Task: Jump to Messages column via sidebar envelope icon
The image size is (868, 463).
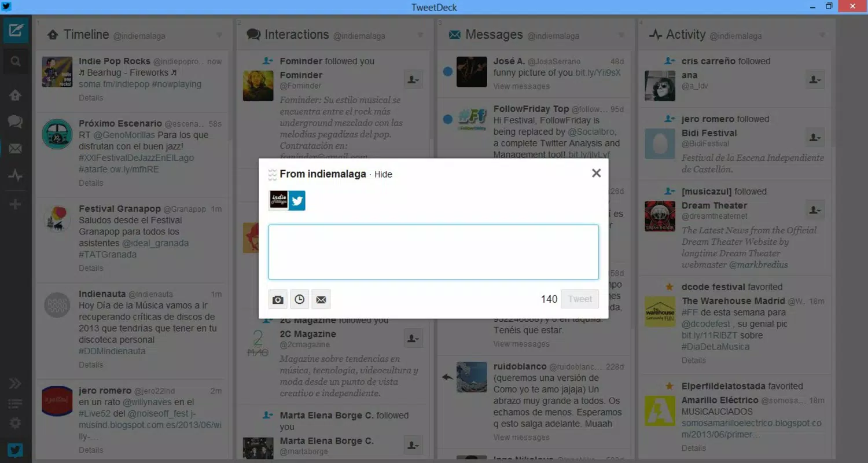Action: tap(15, 149)
